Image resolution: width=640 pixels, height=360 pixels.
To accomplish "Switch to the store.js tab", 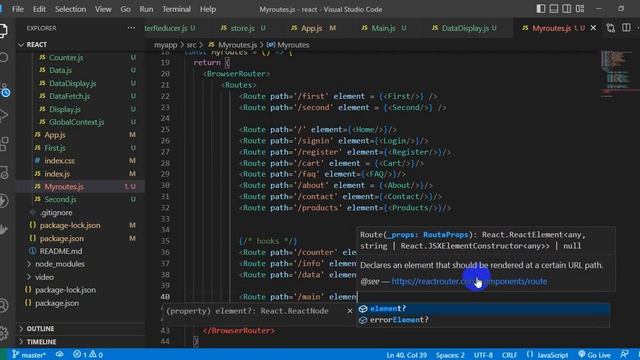I will pos(243,28).
